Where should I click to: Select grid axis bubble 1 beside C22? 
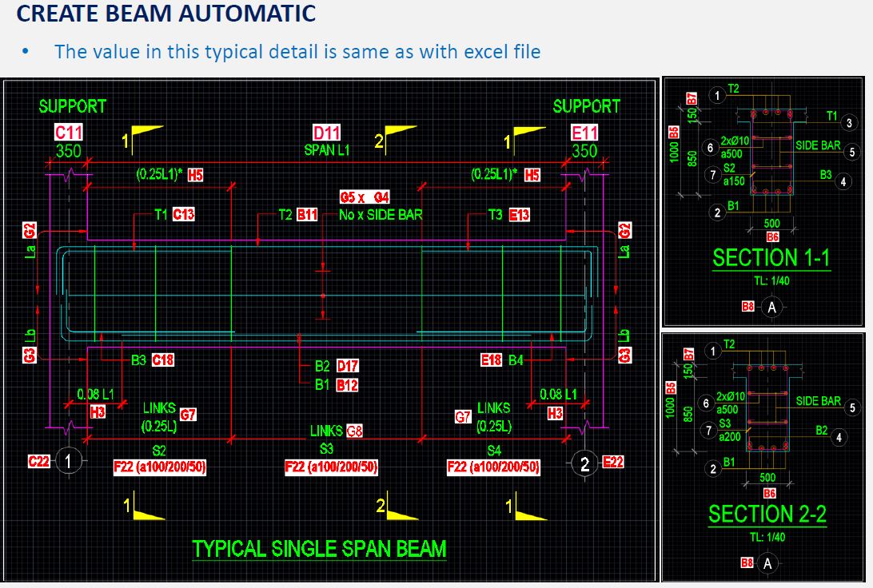69,461
